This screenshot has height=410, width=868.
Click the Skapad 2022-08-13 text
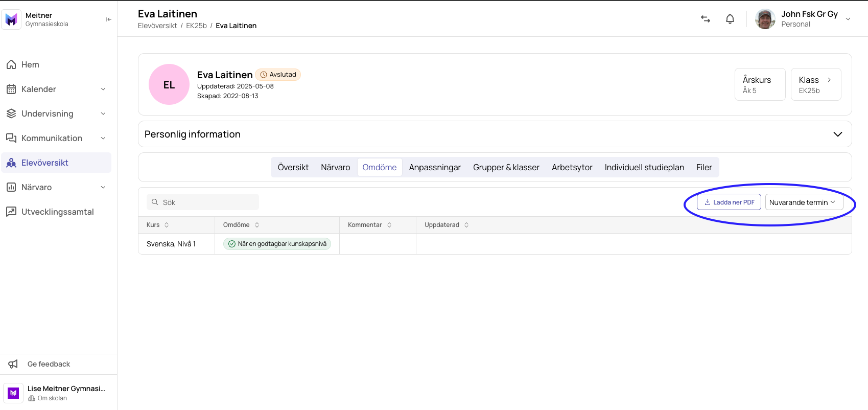click(x=228, y=96)
